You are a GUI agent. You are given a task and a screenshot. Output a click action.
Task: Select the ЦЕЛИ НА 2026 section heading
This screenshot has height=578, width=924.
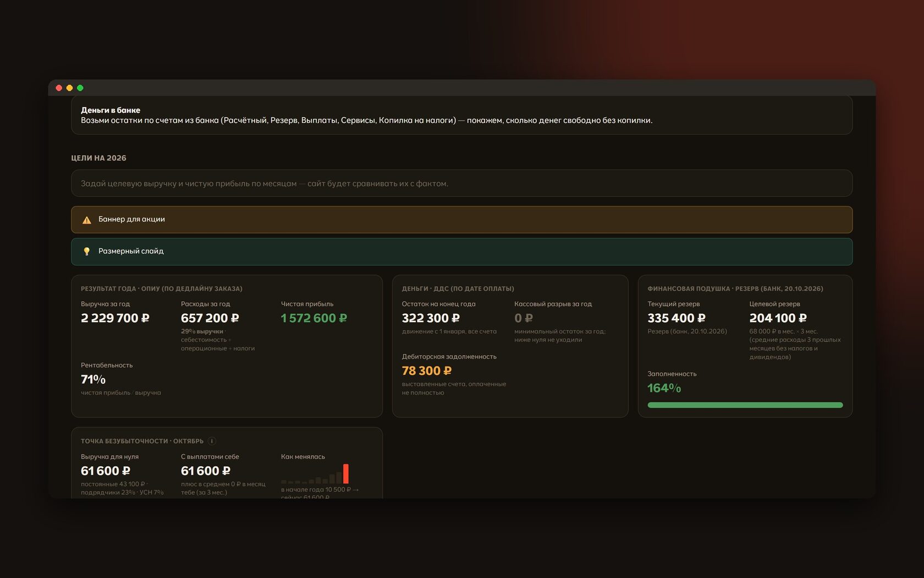pos(98,158)
